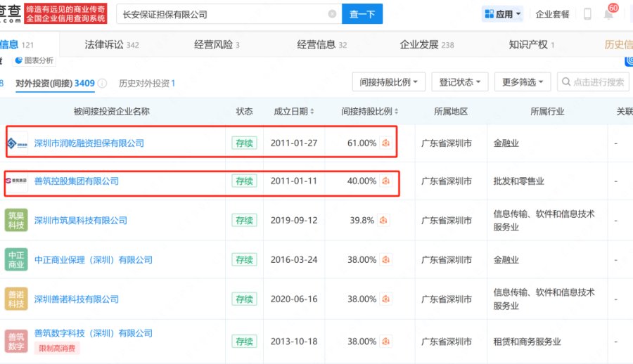This screenshot has width=633, height=364.
Task: Click 存续 status in 善筑控股集团 row
Action: (x=244, y=181)
